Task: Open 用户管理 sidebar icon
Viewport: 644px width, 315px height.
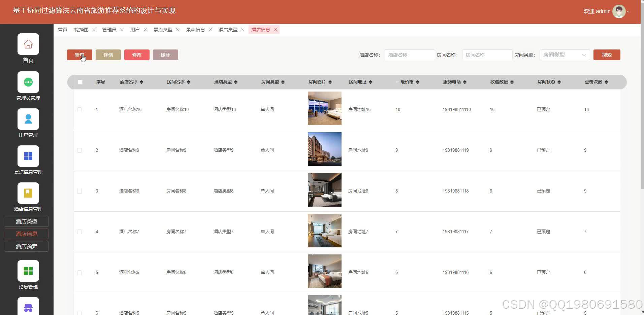Action: [28, 119]
